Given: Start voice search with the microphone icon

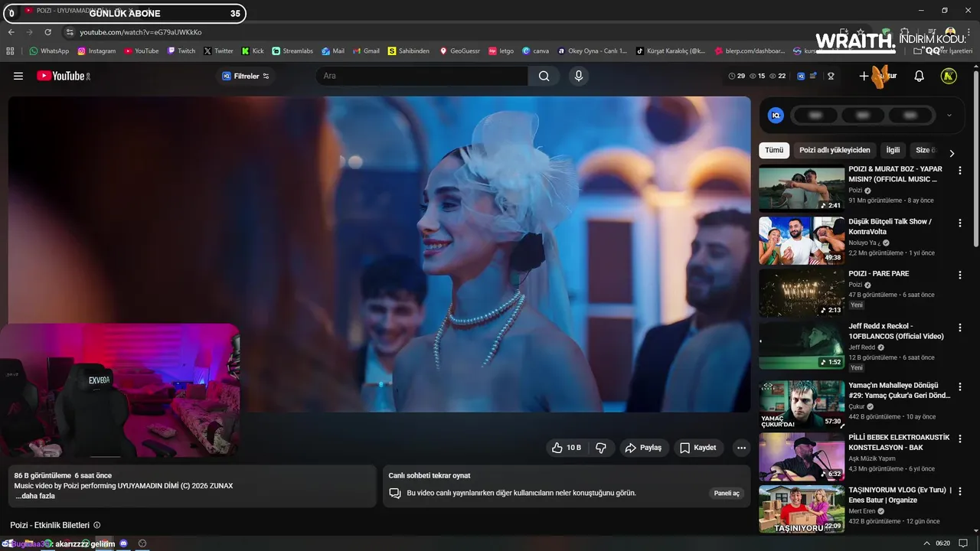Looking at the screenshot, I should pos(579,76).
